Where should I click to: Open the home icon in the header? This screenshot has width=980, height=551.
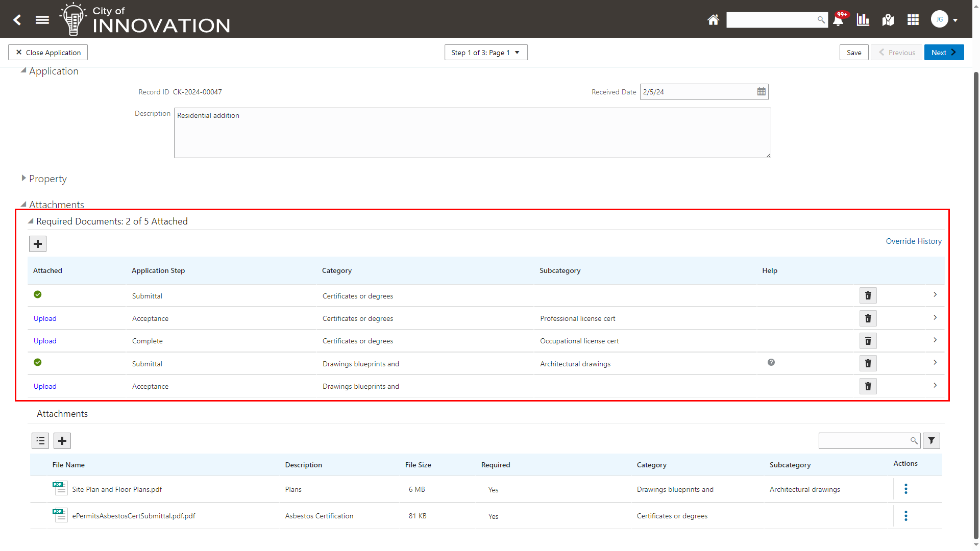[713, 20]
